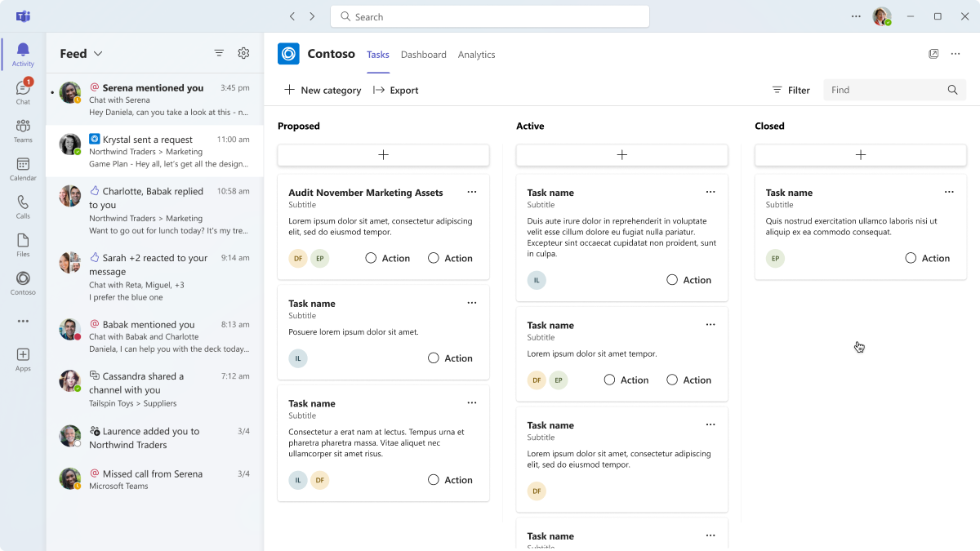The image size is (980, 551).
Task: Expand the Feed dropdown chevron
Action: (x=98, y=54)
